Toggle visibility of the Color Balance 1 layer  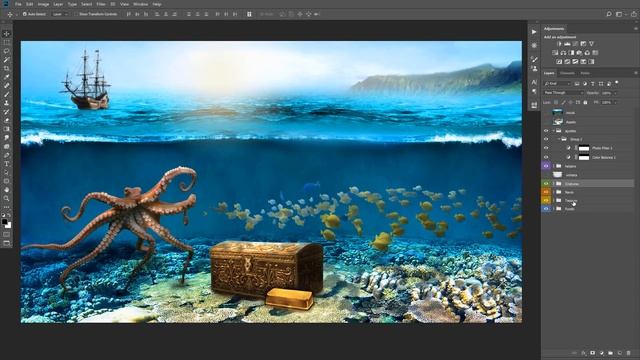tap(546, 157)
